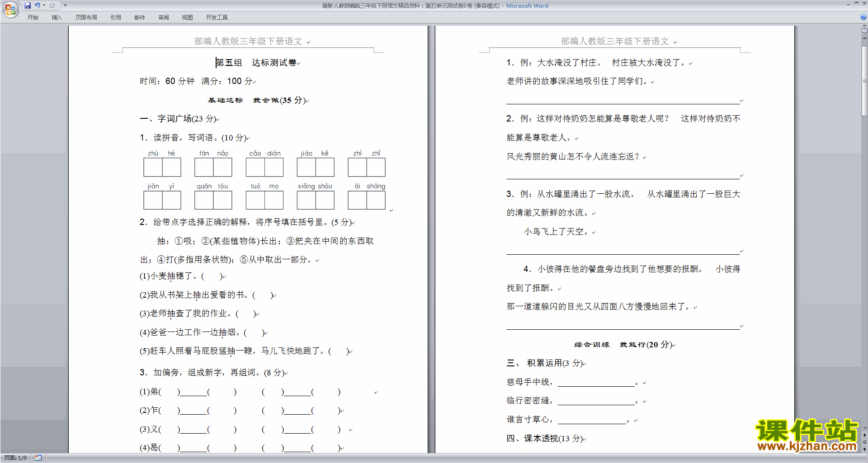Switch to the 视图 tab
The height and width of the screenshot is (463, 868).
187,18
